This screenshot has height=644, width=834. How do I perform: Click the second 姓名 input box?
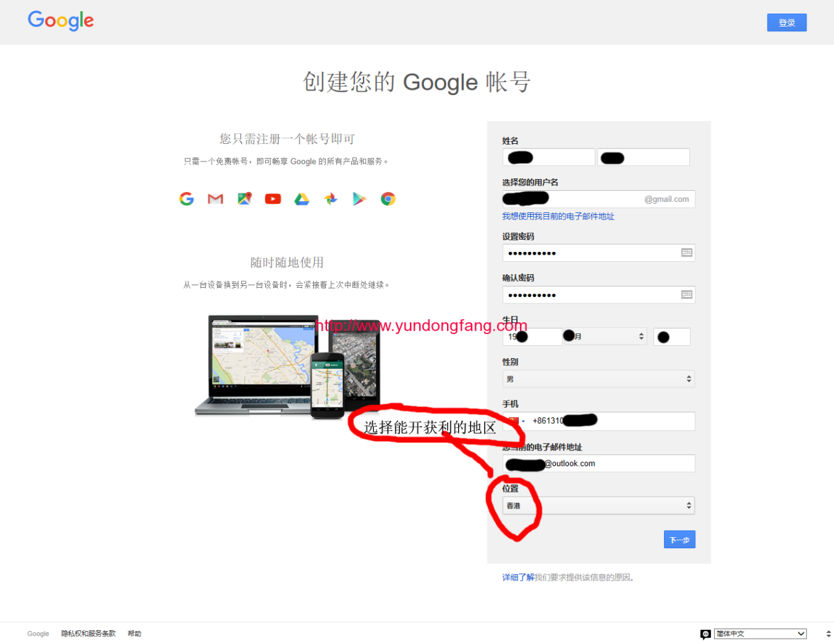(x=644, y=157)
